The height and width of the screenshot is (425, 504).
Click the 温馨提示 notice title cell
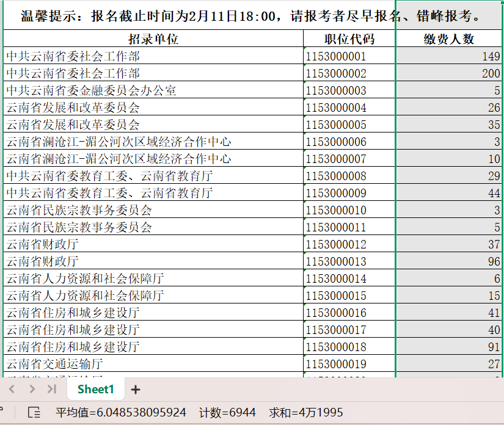click(x=250, y=16)
